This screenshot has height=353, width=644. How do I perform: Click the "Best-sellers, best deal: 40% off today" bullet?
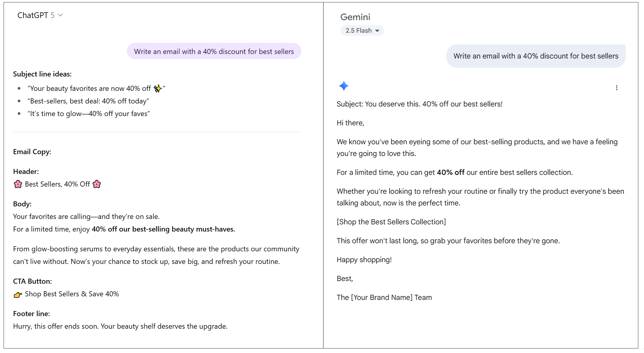[88, 101]
